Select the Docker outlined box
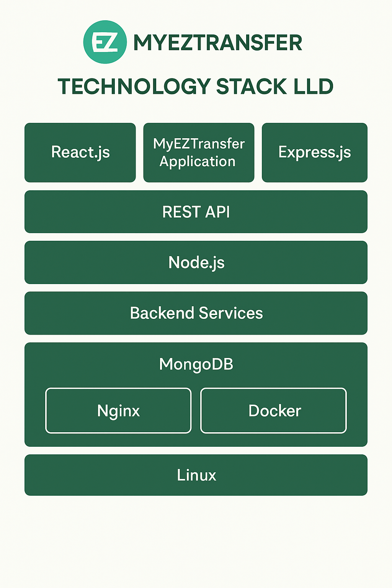Viewport: 392px width, 588px height. 274,411
